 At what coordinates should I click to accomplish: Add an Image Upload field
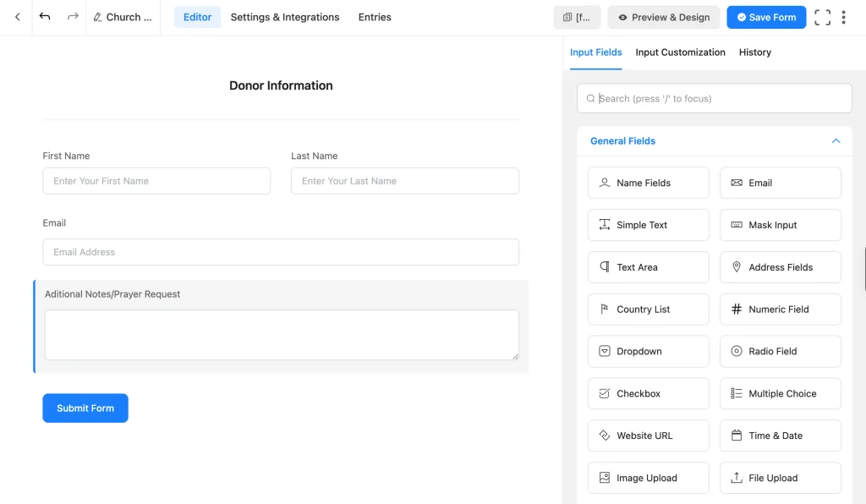pyautogui.click(x=649, y=478)
